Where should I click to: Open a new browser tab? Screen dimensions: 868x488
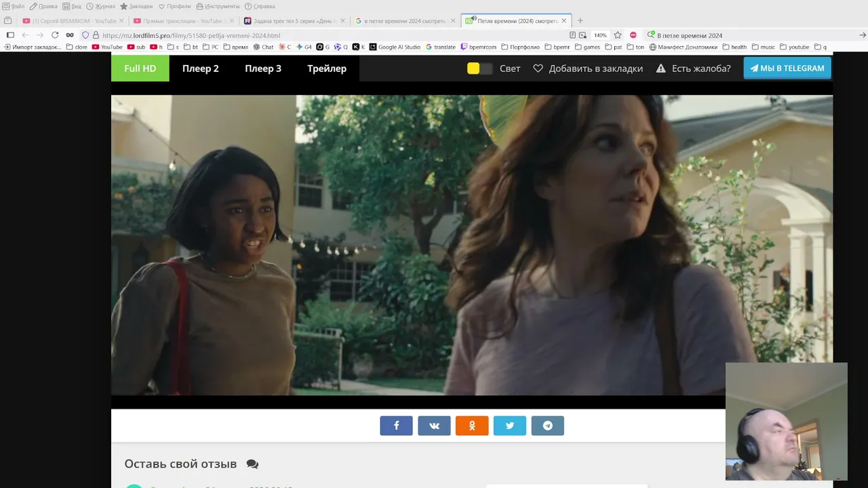click(580, 21)
